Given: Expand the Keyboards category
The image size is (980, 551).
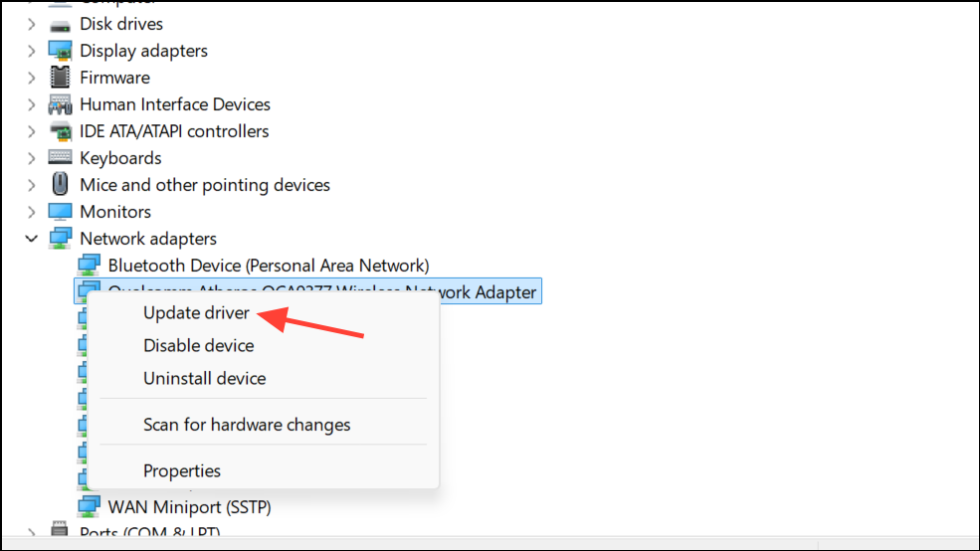Looking at the screenshot, I should [x=32, y=158].
